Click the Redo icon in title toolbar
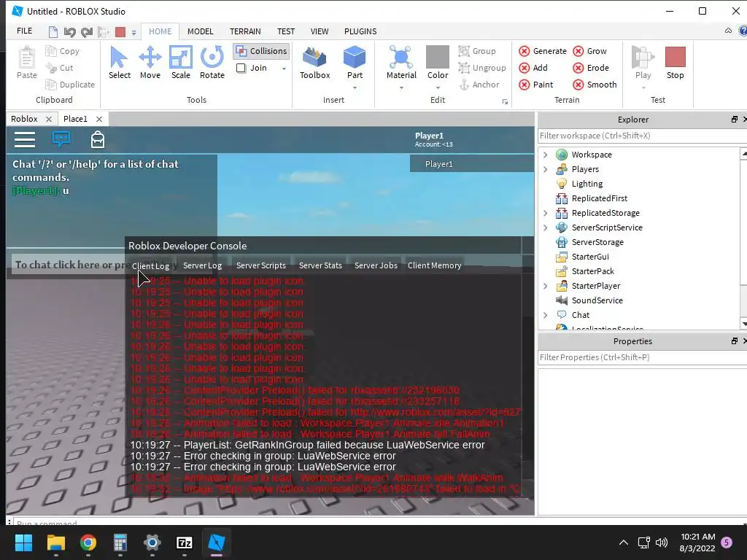The image size is (747, 560). pyautogui.click(x=87, y=32)
